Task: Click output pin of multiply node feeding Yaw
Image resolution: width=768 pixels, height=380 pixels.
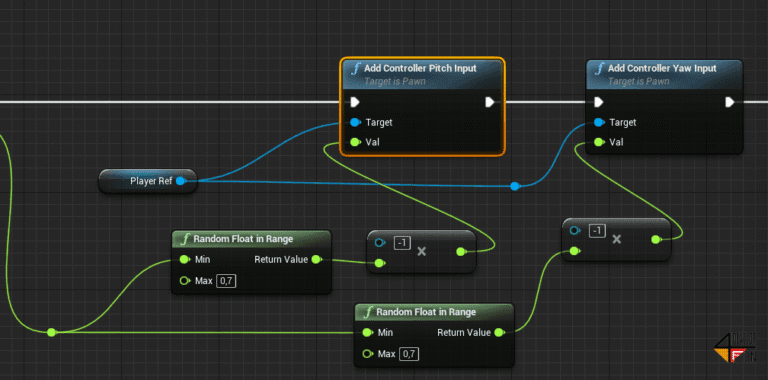Action: [x=656, y=239]
